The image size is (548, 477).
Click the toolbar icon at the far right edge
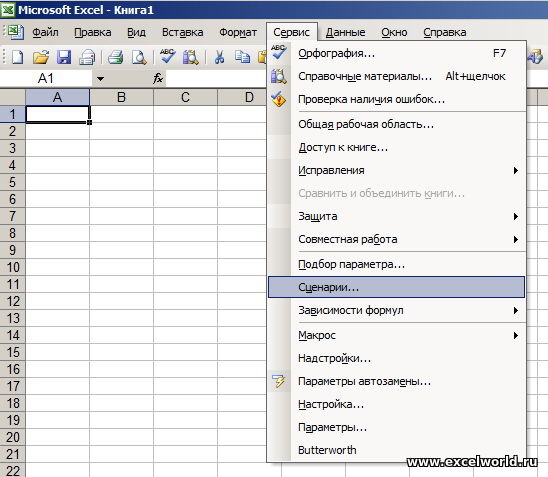(x=535, y=57)
